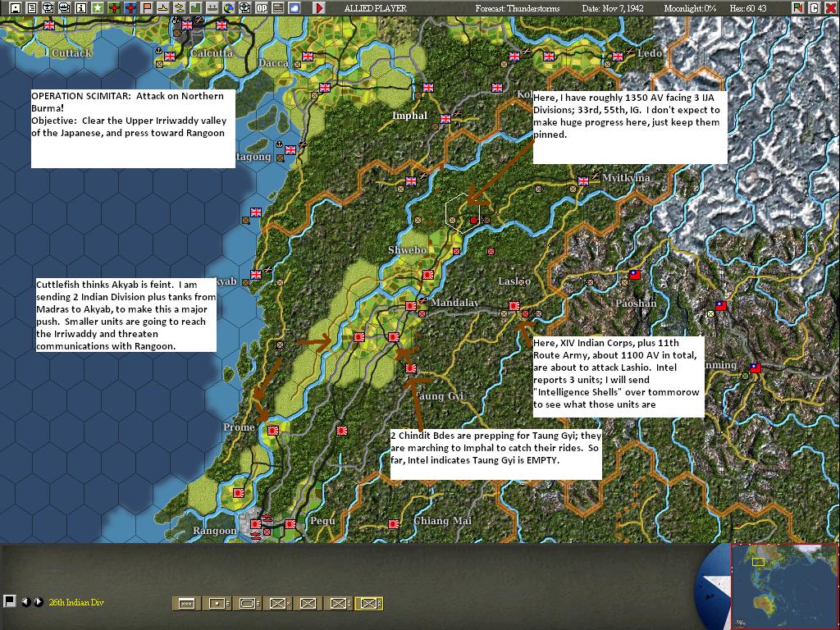The height and width of the screenshot is (630, 840).
Task: Click the red arrow end turn button
Action: [319, 7]
